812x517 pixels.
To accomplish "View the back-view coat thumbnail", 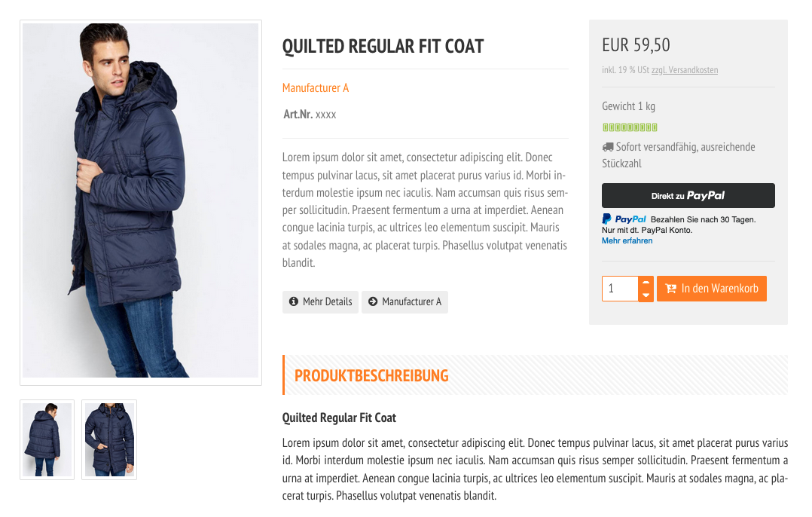I will (47, 440).
